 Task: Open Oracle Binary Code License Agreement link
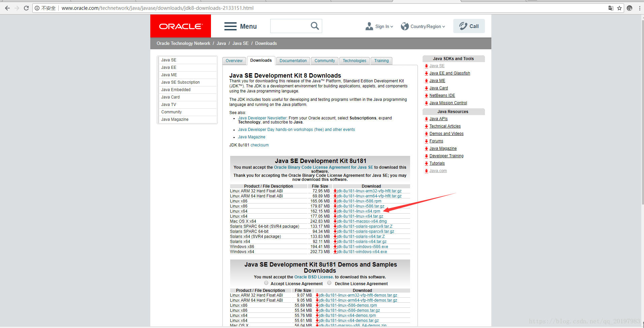(324, 167)
